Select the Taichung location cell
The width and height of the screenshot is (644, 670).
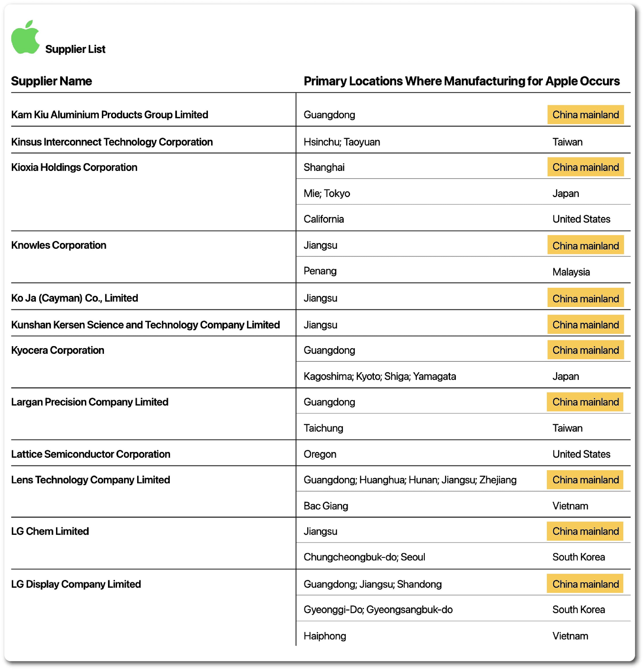[x=323, y=428]
